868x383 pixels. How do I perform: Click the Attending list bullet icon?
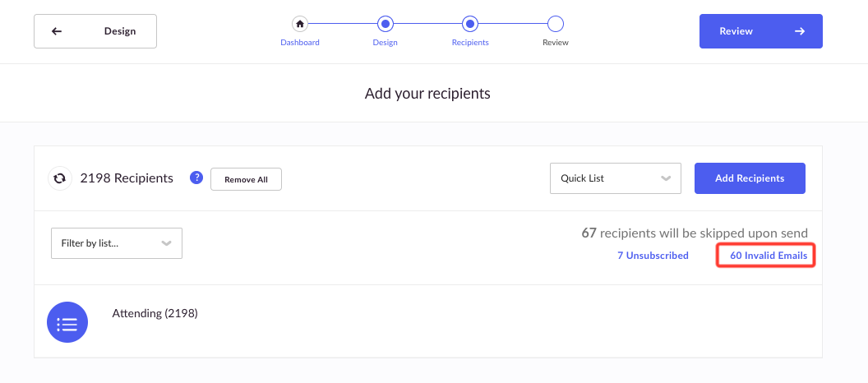pyautogui.click(x=67, y=322)
